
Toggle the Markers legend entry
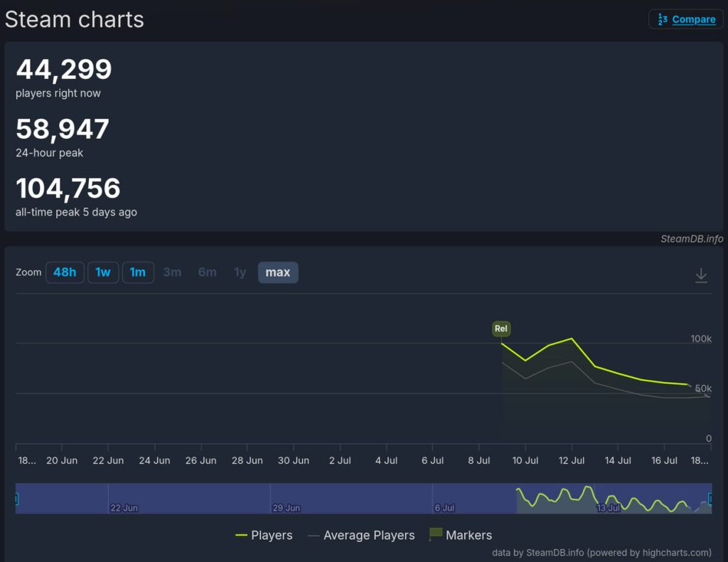tap(461, 535)
